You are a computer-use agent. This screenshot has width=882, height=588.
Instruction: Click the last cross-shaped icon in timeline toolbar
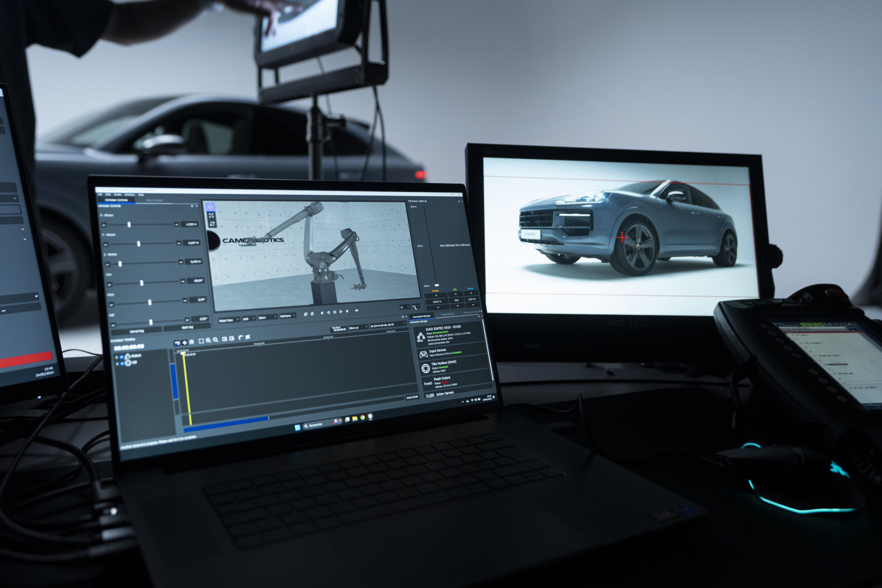(x=248, y=338)
